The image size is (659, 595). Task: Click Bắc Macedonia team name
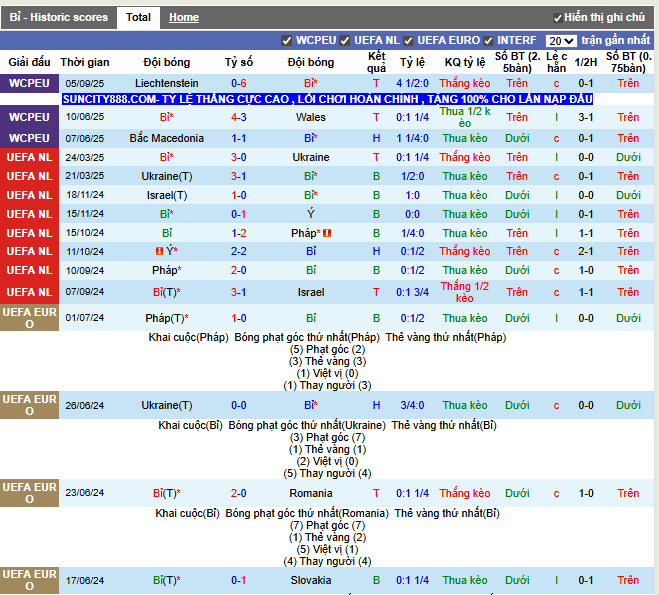pyautogui.click(x=166, y=138)
